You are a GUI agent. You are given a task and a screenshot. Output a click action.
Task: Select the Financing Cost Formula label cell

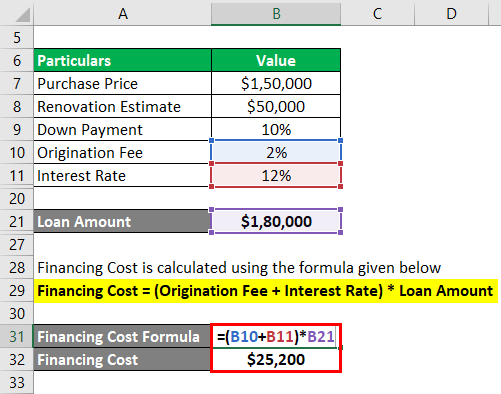[x=122, y=336]
